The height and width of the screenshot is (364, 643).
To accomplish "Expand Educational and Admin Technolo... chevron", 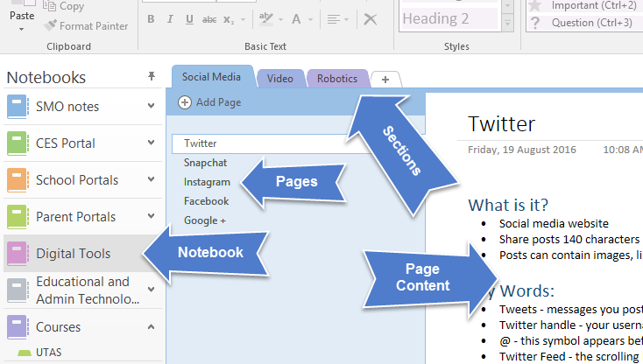I will (x=151, y=290).
